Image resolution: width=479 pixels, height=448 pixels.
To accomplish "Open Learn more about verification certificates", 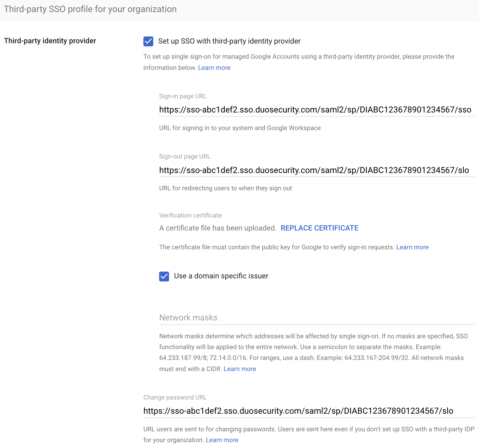I will tap(412, 247).
